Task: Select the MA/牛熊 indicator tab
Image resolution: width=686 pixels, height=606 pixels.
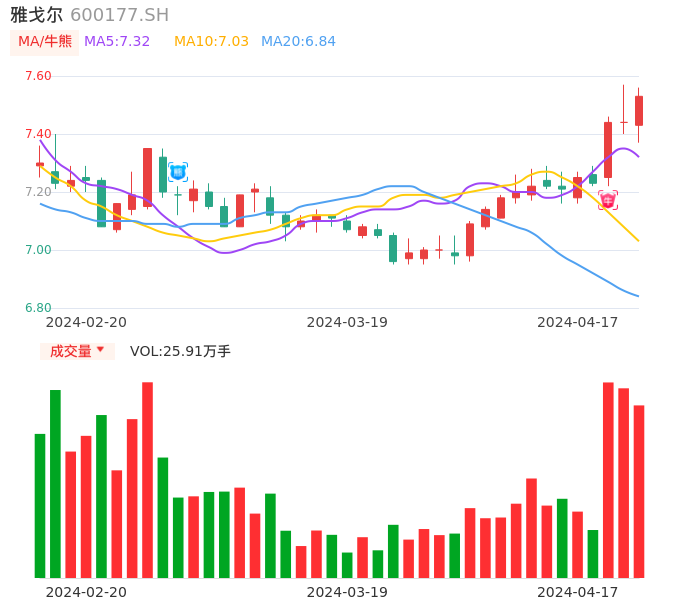Action: click(x=45, y=41)
